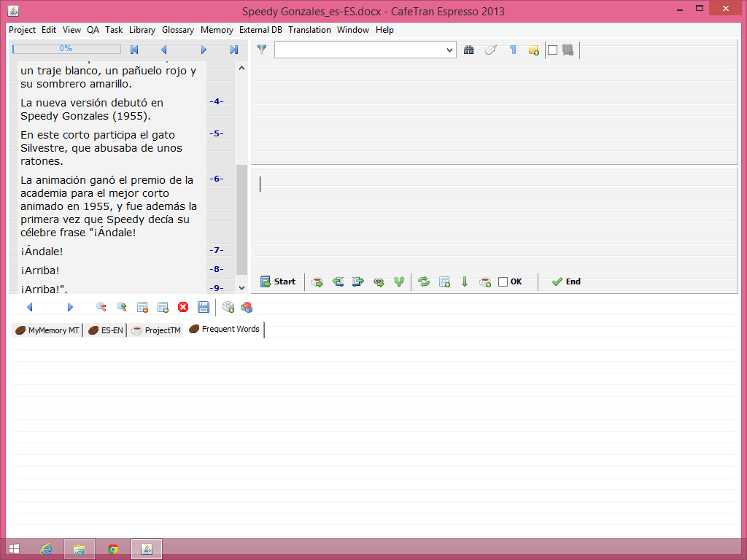Switch to the ProjectTM tab

tap(156, 330)
